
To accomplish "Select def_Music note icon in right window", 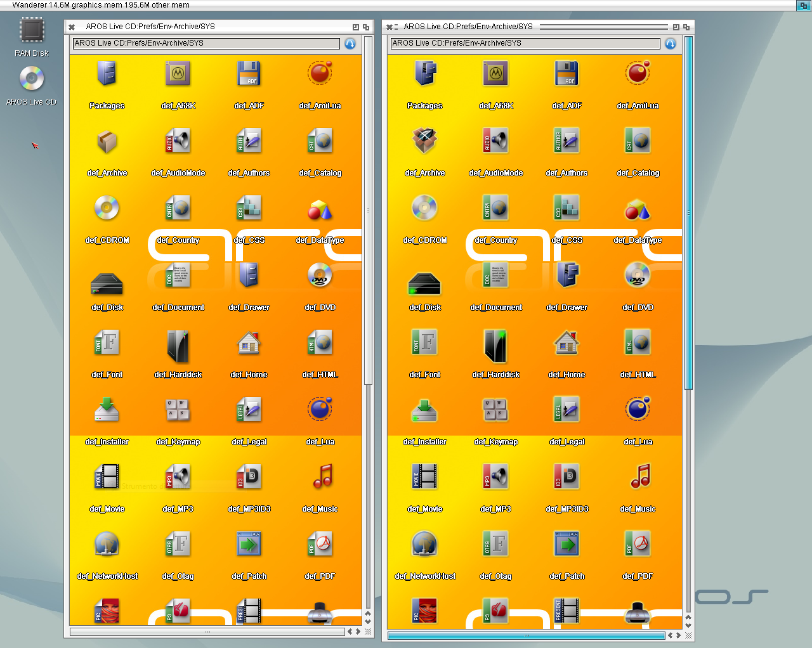I will pyautogui.click(x=641, y=476).
